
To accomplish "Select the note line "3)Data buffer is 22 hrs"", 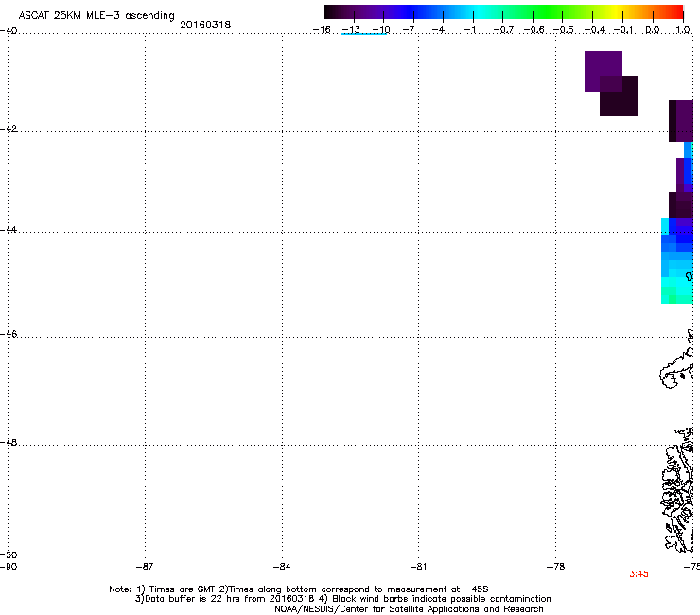I will (342, 599).
